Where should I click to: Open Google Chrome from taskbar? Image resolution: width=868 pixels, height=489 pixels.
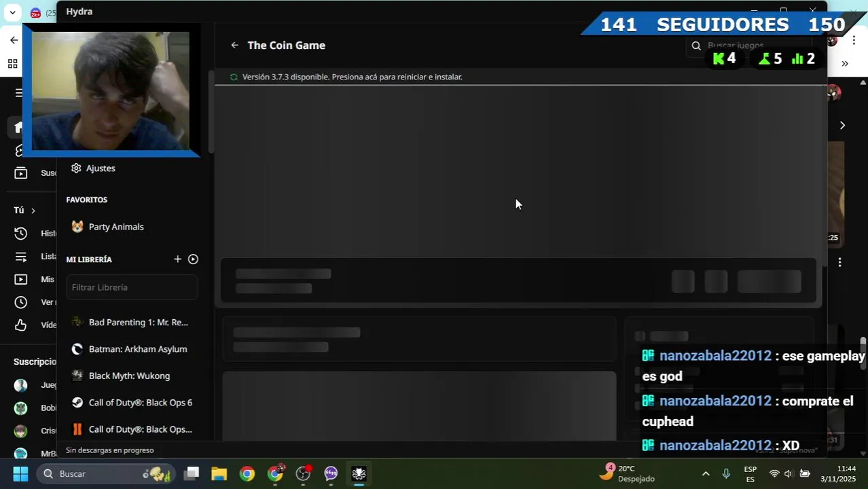coord(247,474)
